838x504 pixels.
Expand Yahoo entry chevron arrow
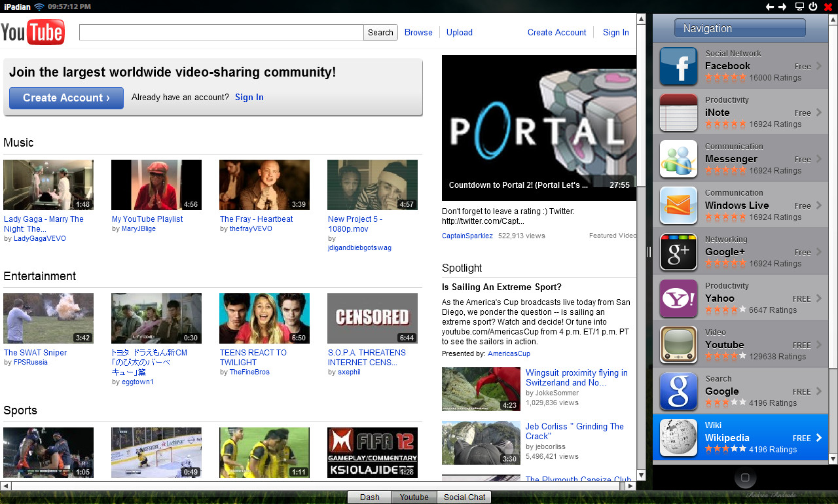click(x=818, y=298)
